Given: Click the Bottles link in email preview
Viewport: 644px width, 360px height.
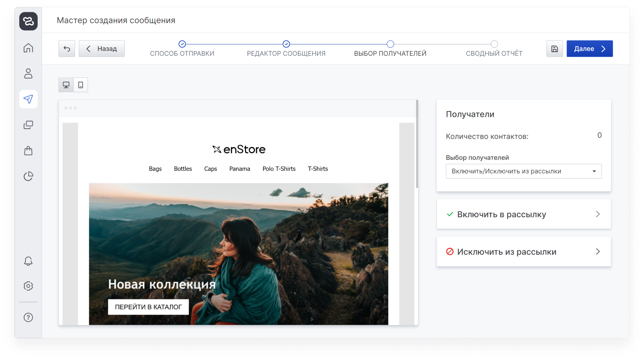Looking at the screenshot, I should [x=183, y=169].
